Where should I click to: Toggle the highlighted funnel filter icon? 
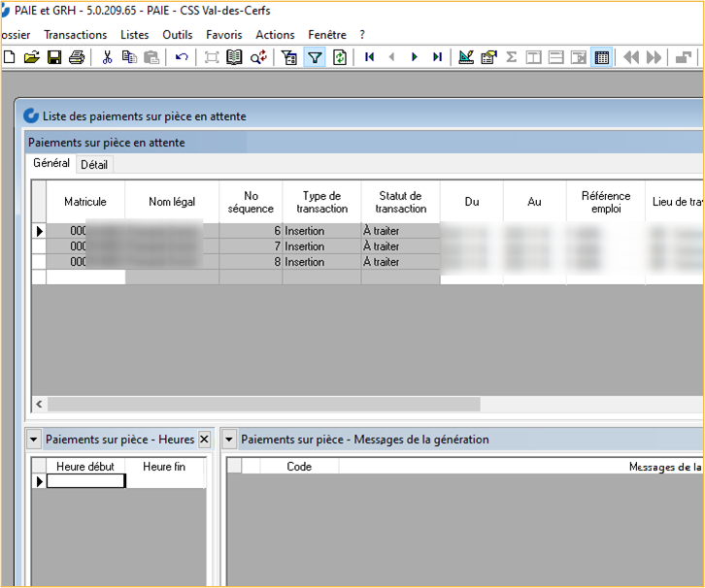(315, 57)
